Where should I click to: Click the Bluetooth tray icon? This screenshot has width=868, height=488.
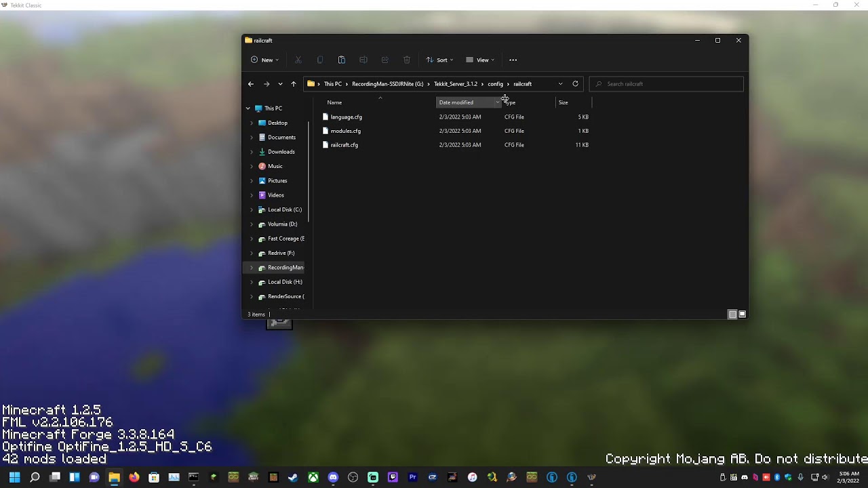[777, 477]
